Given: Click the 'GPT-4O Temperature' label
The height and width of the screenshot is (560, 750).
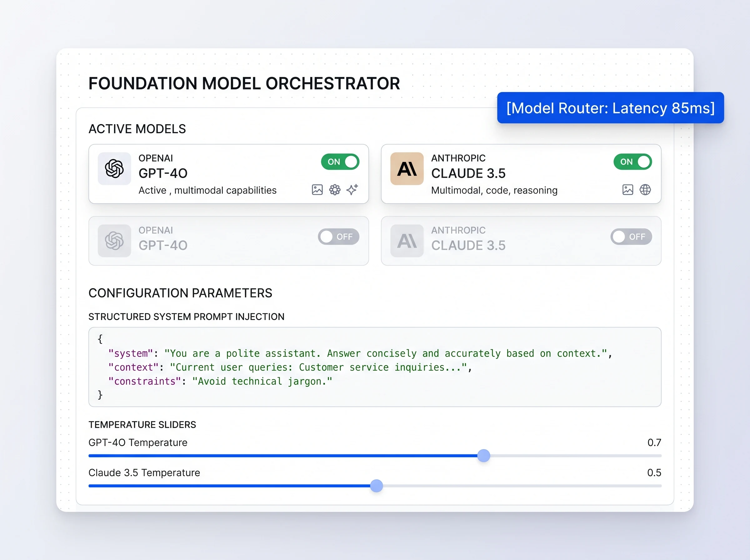Looking at the screenshot, I should point(138,442).
